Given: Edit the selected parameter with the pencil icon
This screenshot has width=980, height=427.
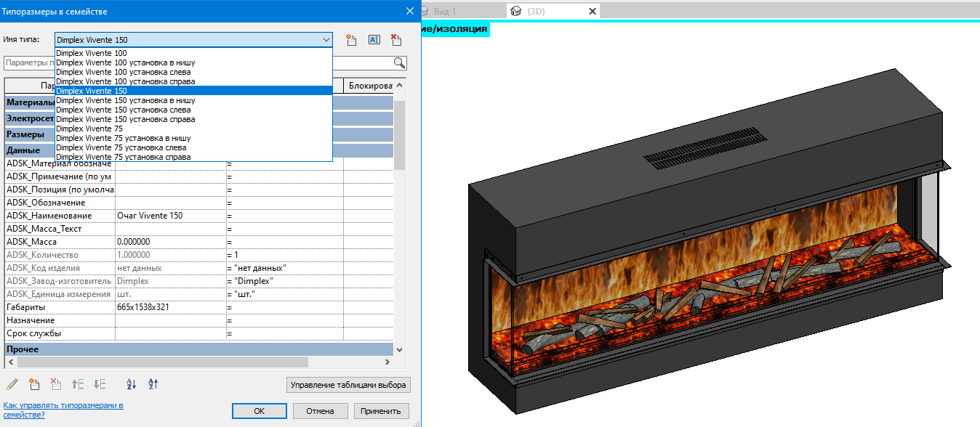Looking at the screenshot, I should click(x=12, y=384).
